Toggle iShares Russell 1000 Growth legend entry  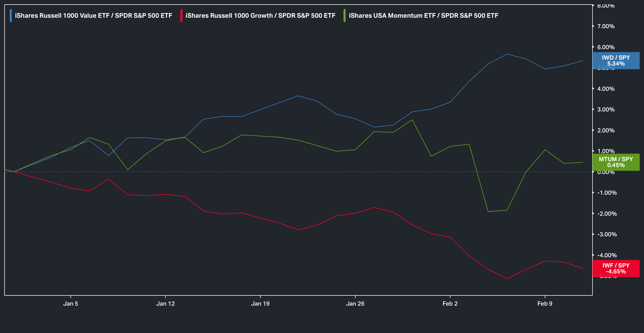[260, 16]
